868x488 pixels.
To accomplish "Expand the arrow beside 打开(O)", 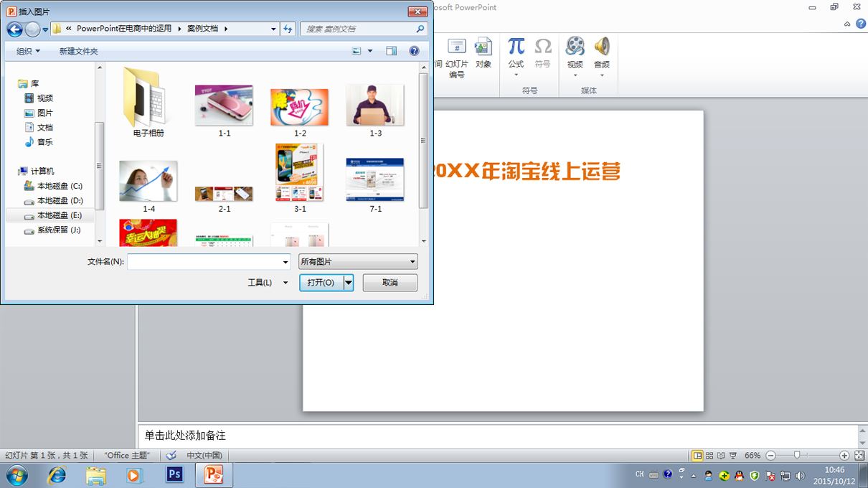I will [x=349, y=283].
